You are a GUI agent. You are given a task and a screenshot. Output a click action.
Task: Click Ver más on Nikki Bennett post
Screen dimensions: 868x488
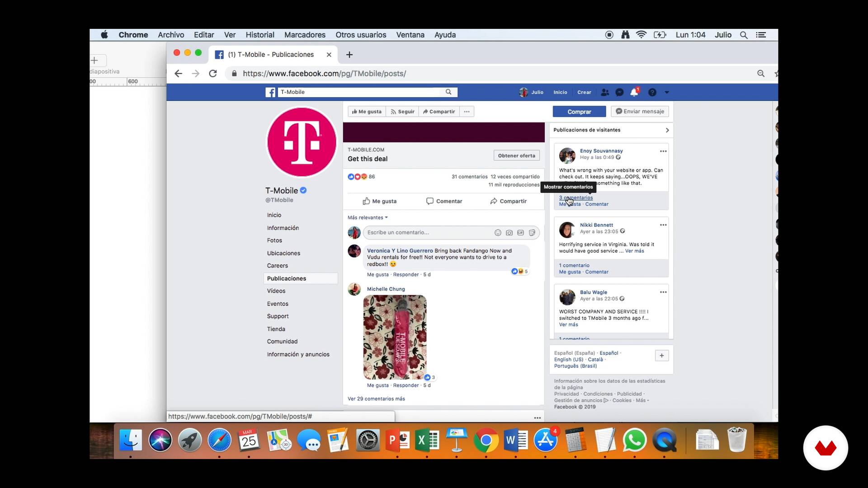635,251
